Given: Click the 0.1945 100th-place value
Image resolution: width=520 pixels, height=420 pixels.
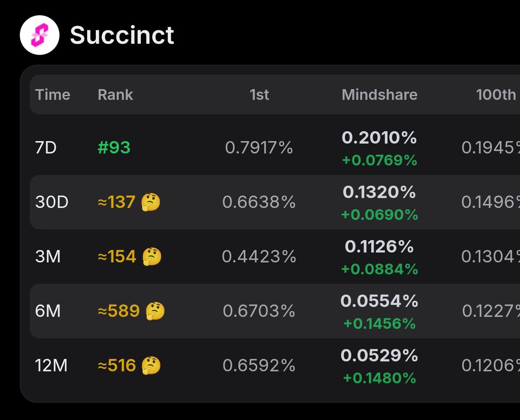Looking at the screenshot, I should point(491,148).
